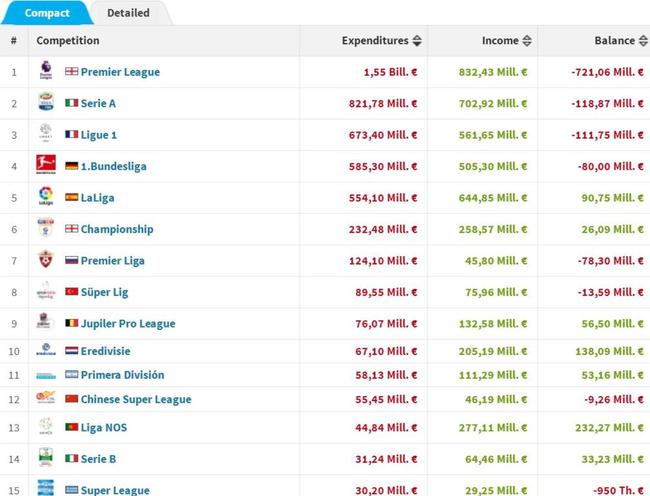The width and height of the screenshot is (650, 496).
Task: Click the Belgian flag beside Jupiler Pro League
Action: pyautogui.click(x=71, y=323)
